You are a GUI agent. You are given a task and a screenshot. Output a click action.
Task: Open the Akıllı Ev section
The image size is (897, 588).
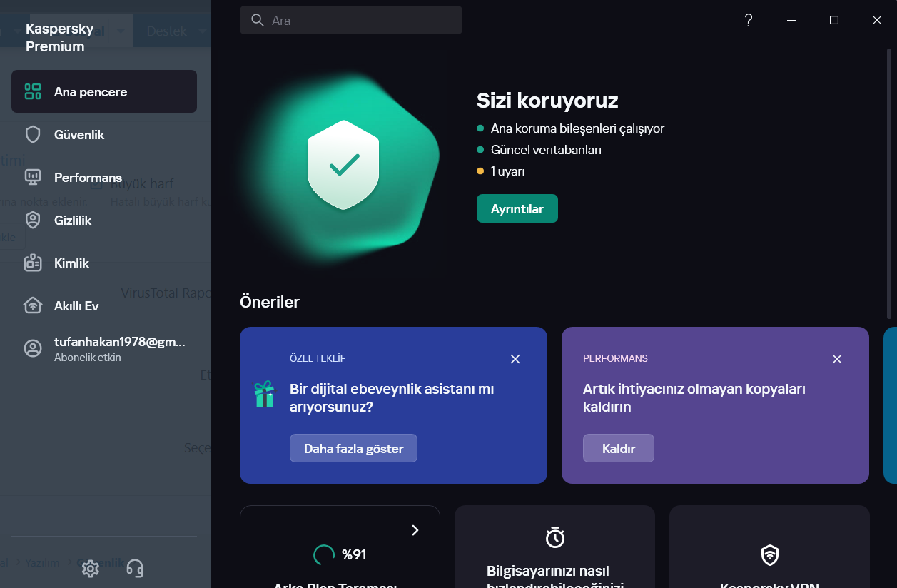pyautogui.click(x=104, y=305)
